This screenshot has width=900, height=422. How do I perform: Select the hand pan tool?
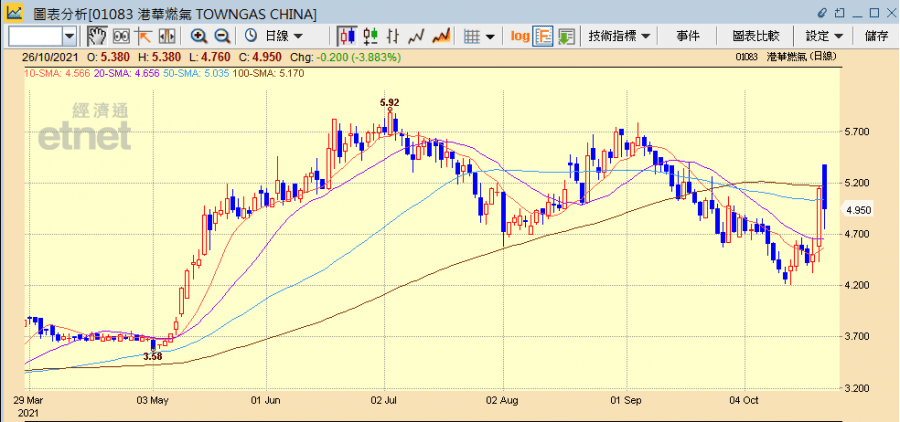97,36
